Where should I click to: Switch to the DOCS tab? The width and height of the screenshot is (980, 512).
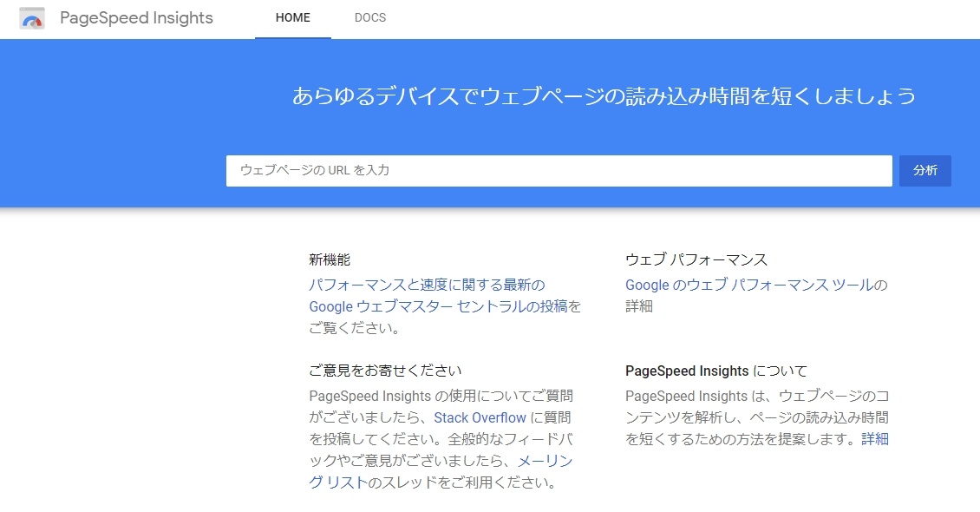point(370,18)
